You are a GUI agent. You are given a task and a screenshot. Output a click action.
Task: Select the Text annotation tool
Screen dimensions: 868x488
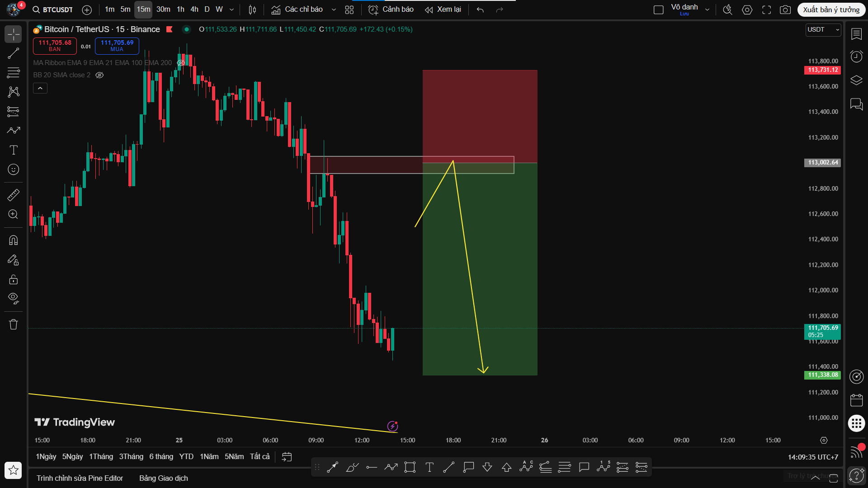click(x=14, y=150)
